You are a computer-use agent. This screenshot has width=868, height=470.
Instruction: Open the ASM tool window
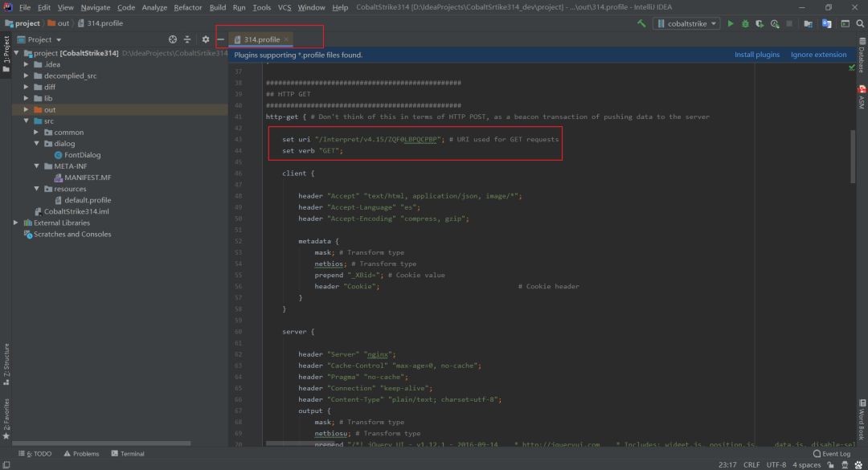click(862, 97)
